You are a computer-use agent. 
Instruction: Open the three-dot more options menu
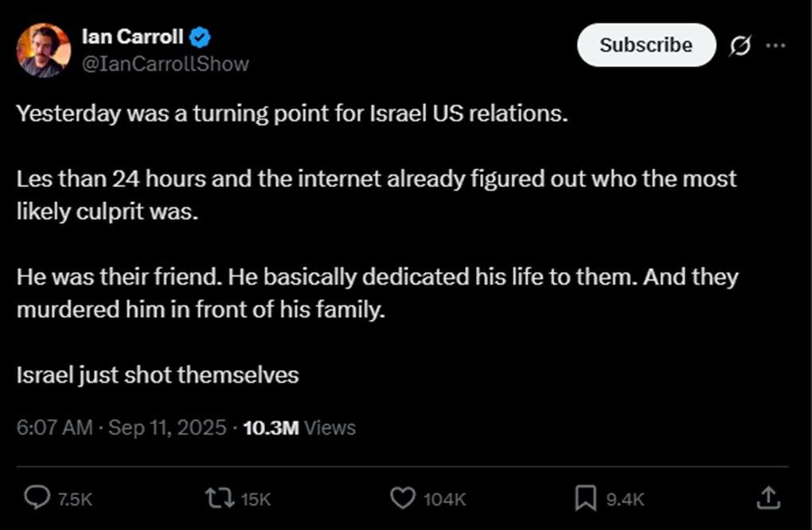pos(775,45)
